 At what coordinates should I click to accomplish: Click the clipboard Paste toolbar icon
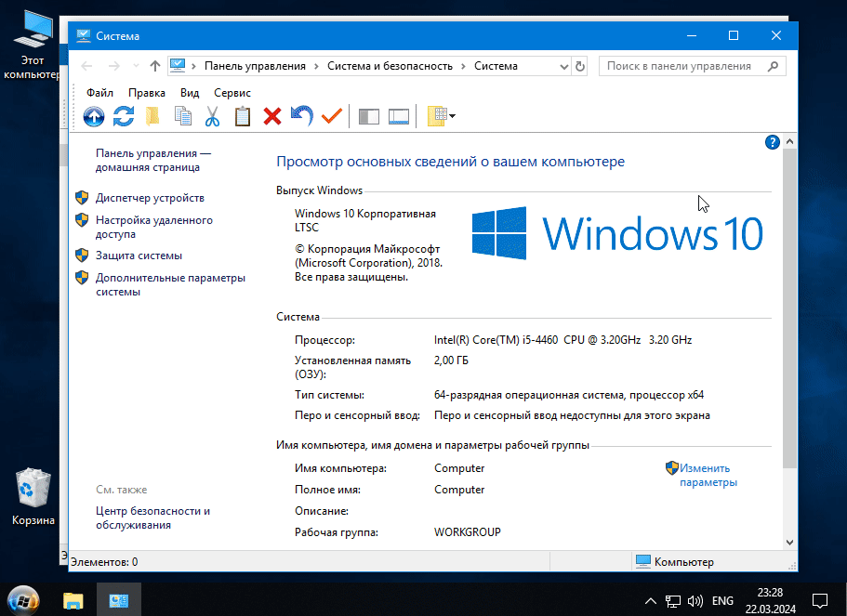[x=243, y=116]
